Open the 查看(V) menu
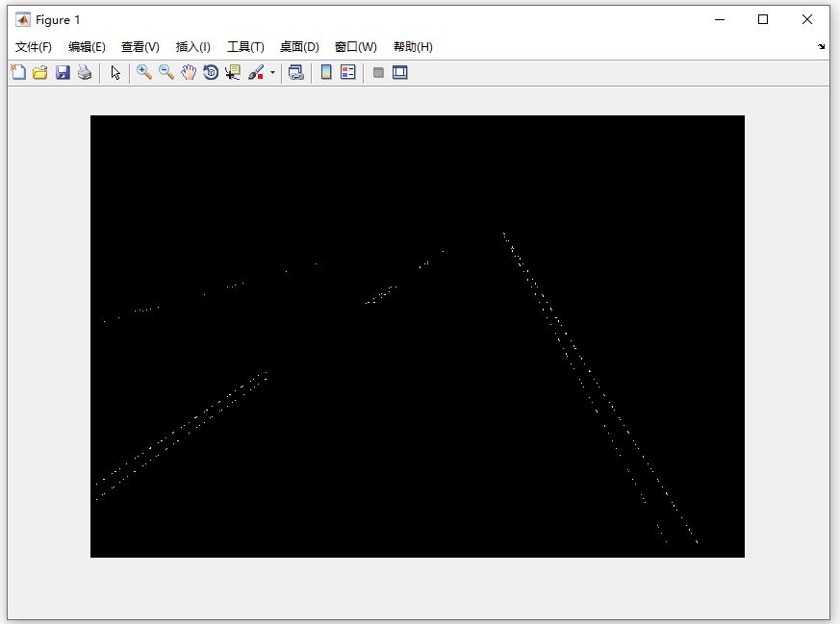The height and width of the screenshot is (624, 840). (140, 47)
